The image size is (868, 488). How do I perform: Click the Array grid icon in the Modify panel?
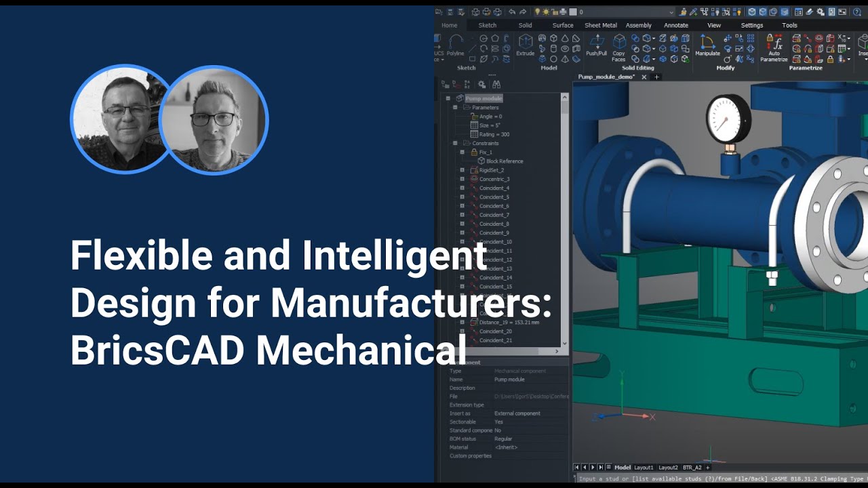750,38
